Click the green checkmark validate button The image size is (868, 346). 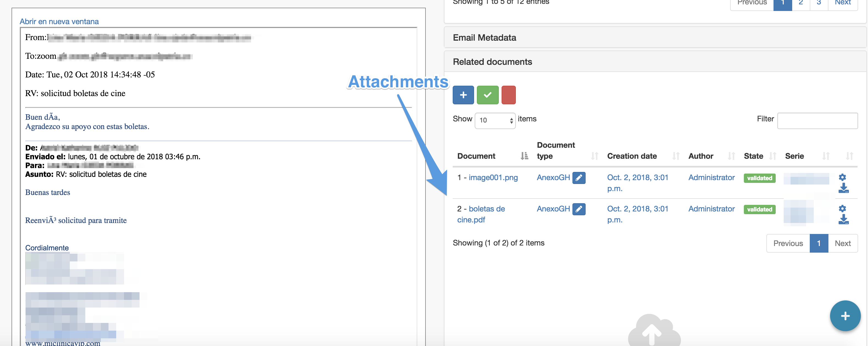coord(487,95)
